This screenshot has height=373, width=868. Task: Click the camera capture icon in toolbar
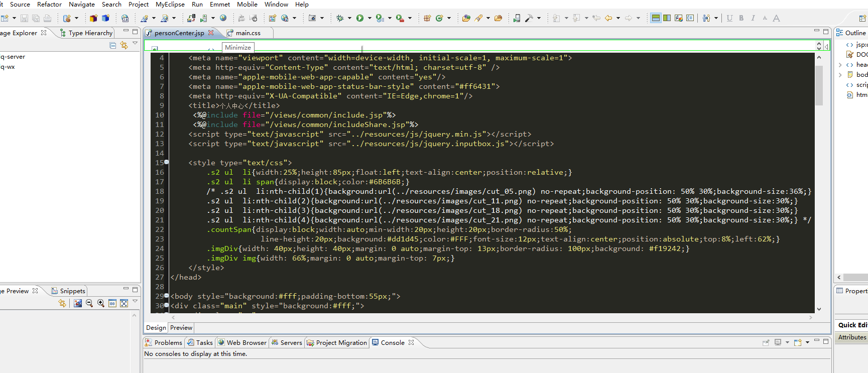(312, 18)
